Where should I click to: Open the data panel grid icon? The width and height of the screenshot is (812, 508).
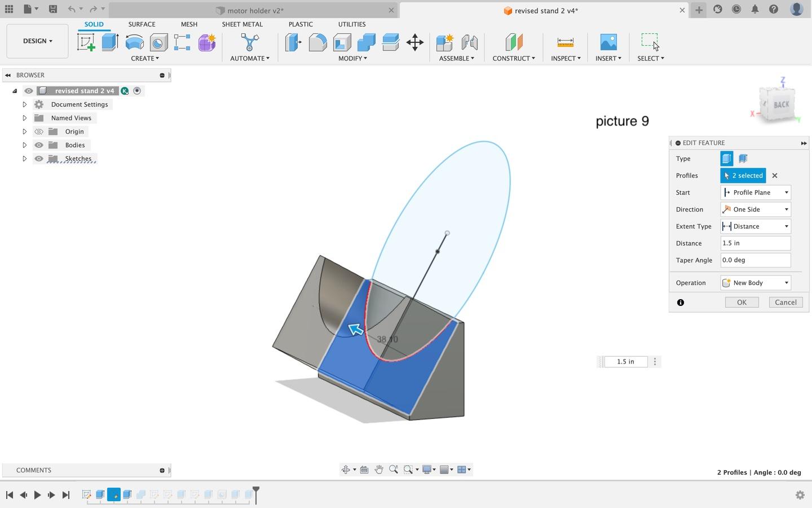(x=9, y=10)
